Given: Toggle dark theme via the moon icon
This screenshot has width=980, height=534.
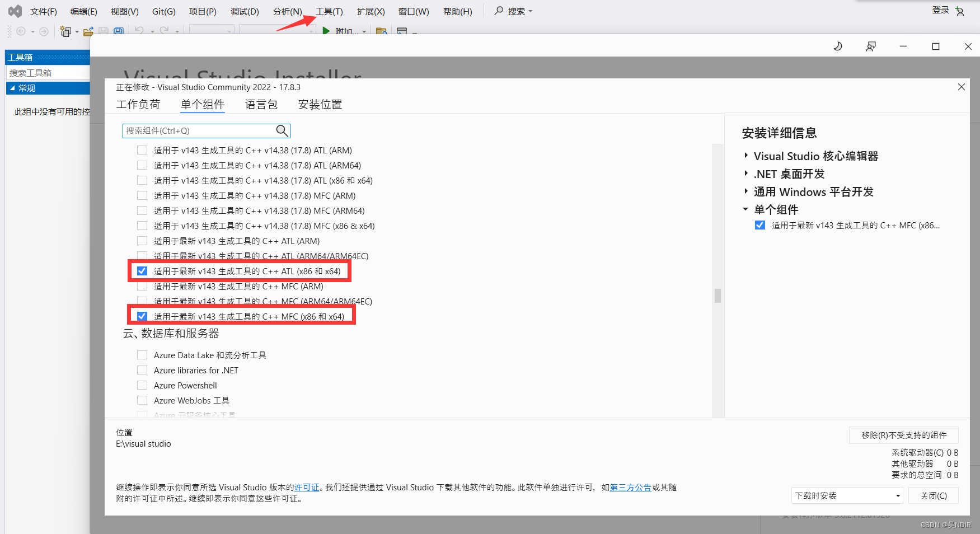Looking at the screenshot, I should (838, 46).
